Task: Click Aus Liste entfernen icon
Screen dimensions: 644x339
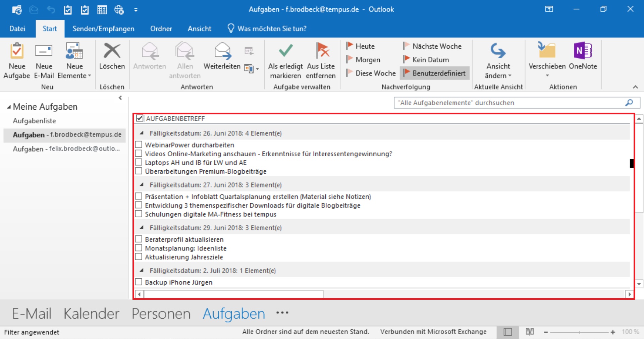Action: (323, 50)
